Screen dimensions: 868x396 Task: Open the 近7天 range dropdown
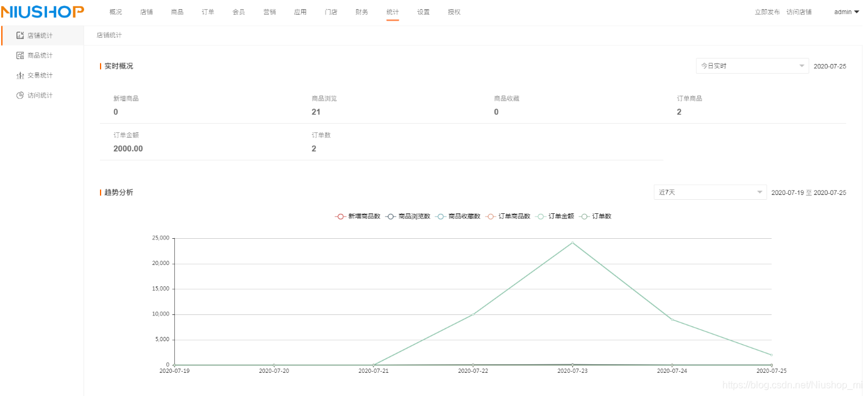tap(710, 192)
